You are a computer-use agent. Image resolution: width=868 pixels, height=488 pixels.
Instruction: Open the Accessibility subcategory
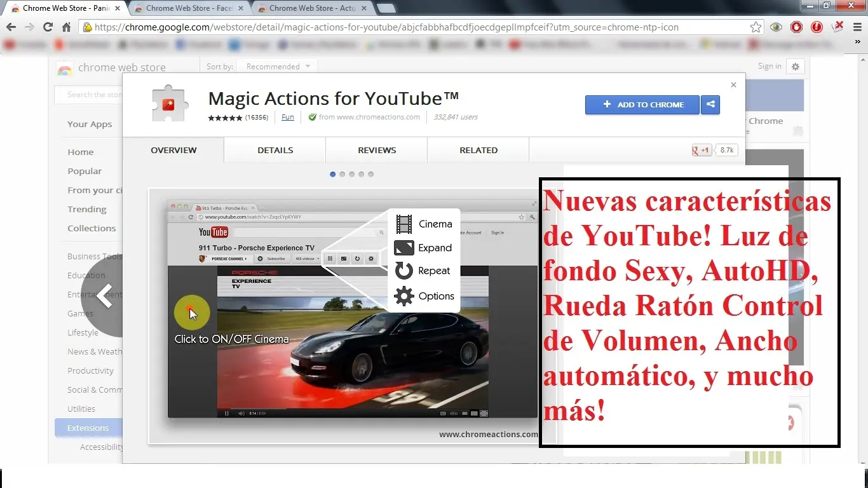101,447
